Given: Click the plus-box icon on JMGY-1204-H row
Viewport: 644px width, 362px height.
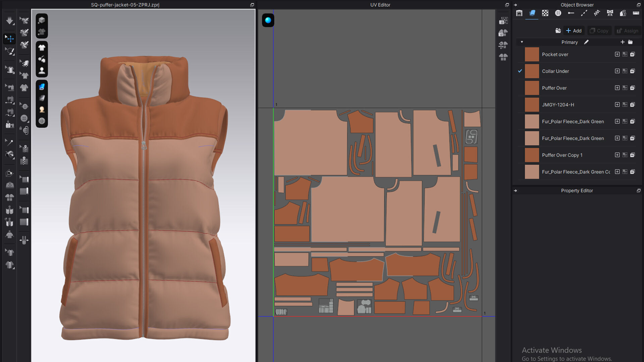Looking at the screenshot, I should pyautogui.click(x=617, y=105).
